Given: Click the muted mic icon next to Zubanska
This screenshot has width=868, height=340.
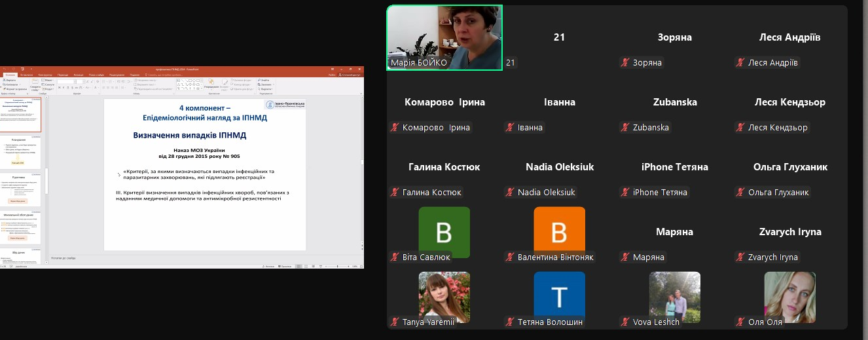Looking at the screenshot, I should coord(625,128).
